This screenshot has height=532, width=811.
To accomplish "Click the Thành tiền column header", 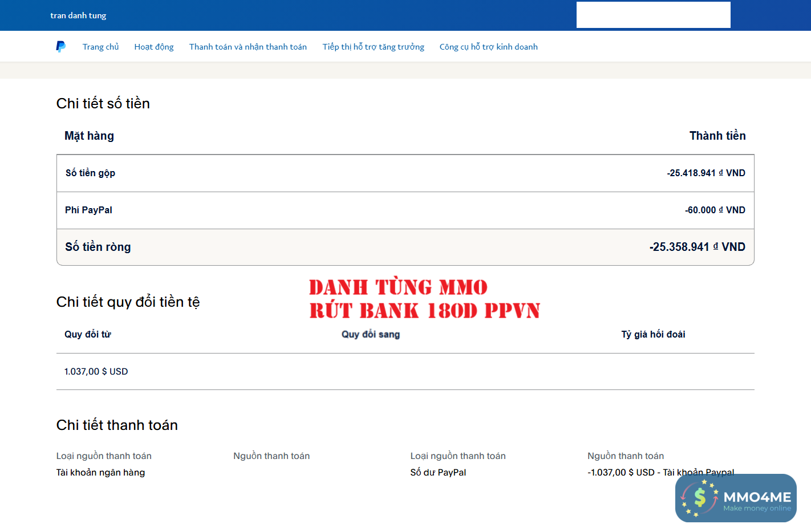I will coord(717,136).
